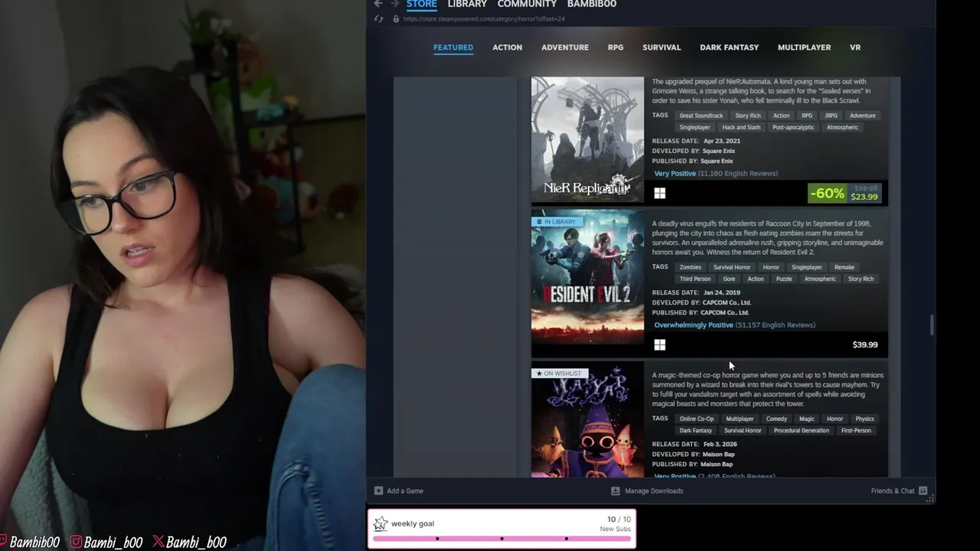Image resolution: width=980 pixels, height=551 pixels.
Task: Open the STORE menu
Action: click(421, 4)
